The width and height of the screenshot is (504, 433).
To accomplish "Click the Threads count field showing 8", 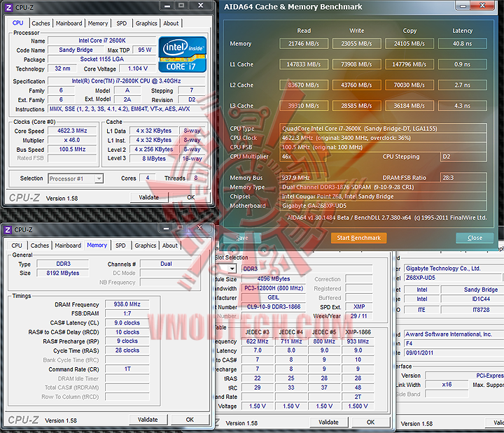I will click(x=196, y=178).
